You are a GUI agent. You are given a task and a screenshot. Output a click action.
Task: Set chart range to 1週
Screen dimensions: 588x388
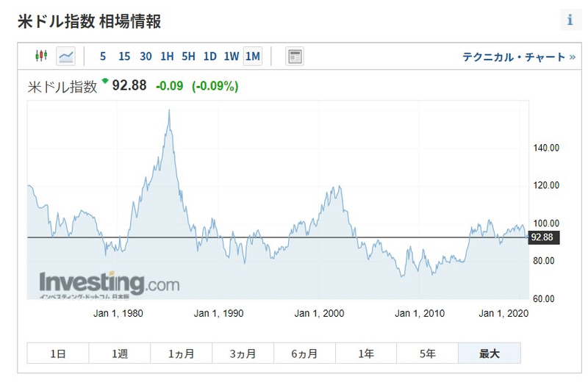pyautogui.click(x=120, y=353)
